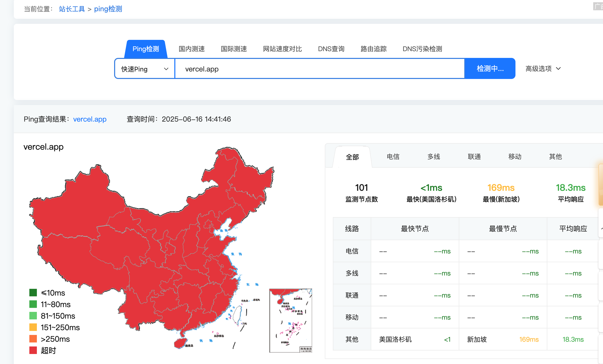Open DNS污染检测 tab
This screenshot has height=364, width=603.
pyautogui.click(x=422, y=49)
